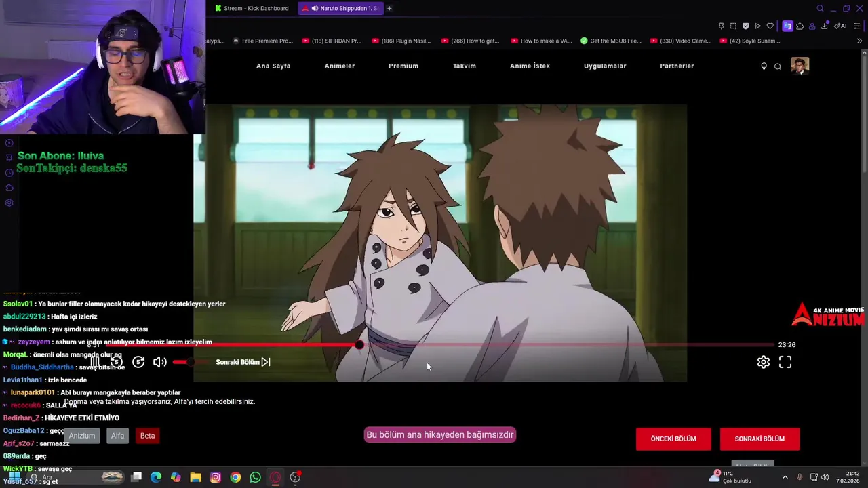Open video player settings gear
The height and width of the screenshot is (488, 868).
pos(764,362)
